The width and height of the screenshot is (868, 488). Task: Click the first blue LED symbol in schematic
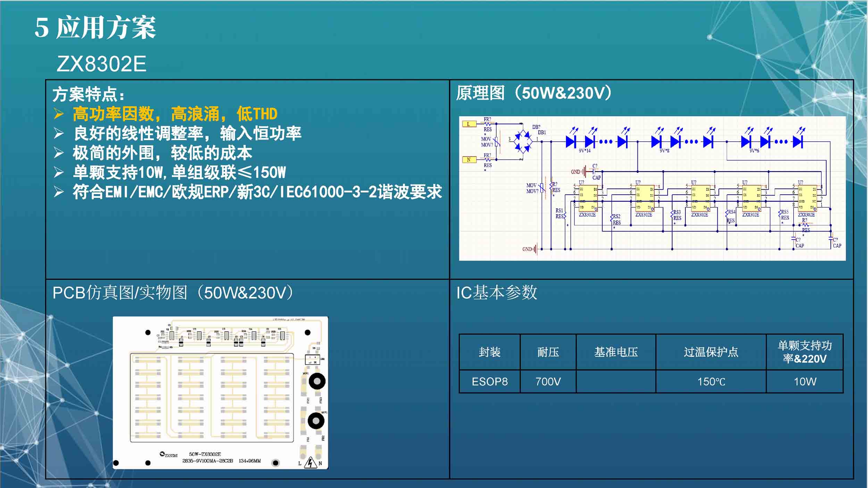tap(571, 141)
